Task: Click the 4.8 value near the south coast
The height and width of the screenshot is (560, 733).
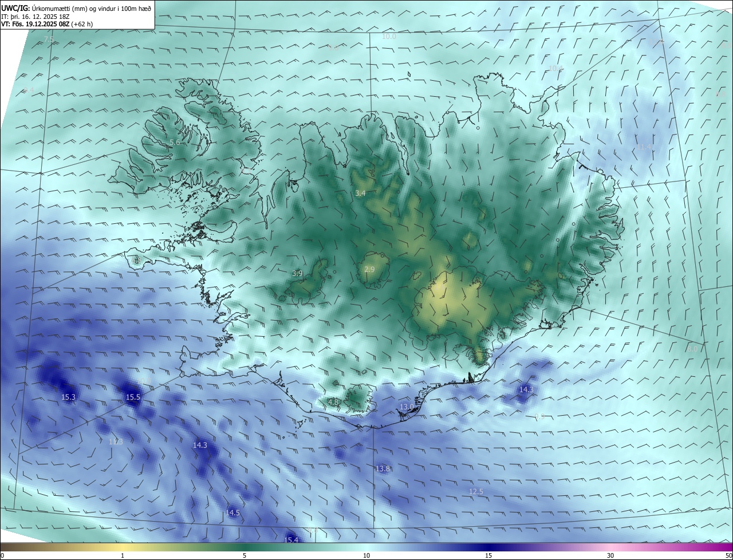Action: (333, 403)
